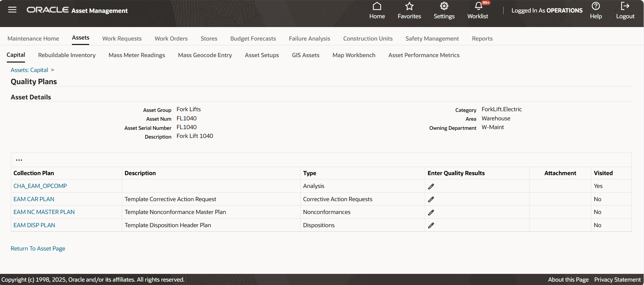Go to Asset Performance Metrics subtab
The width and height of the screenshot is (644, 285).
tap(423, 55)
